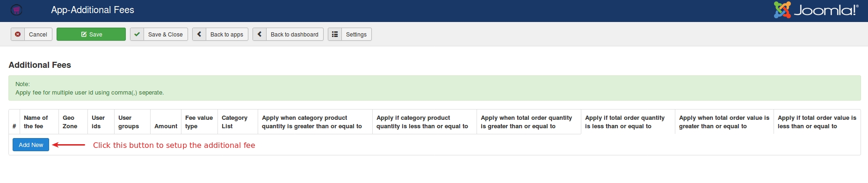Add a new additional fee row
This screenshot has width=868, height=183.
pos(31,145)
